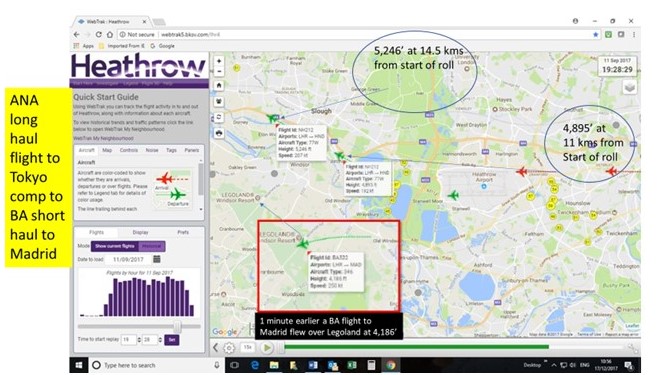Open the map layers selector icon
Viewport: 668px width, 375px height.
click(630, 87)
